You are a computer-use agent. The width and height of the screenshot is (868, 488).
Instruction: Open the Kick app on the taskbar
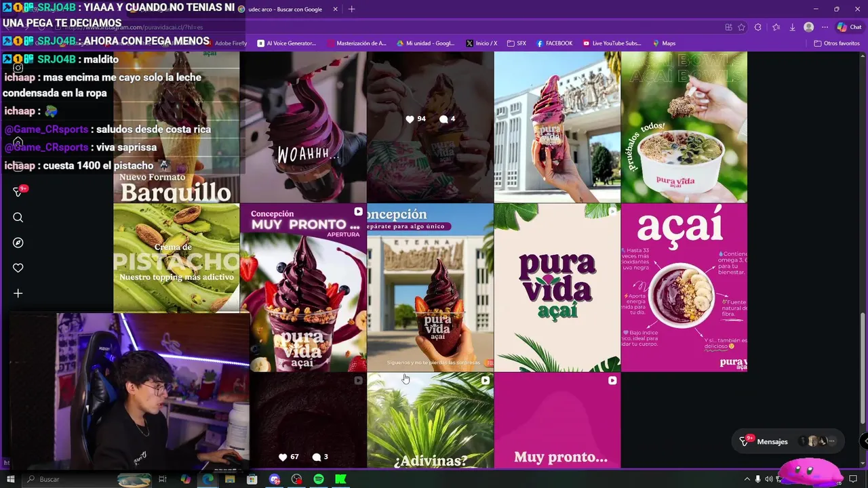tap(340, 479)
